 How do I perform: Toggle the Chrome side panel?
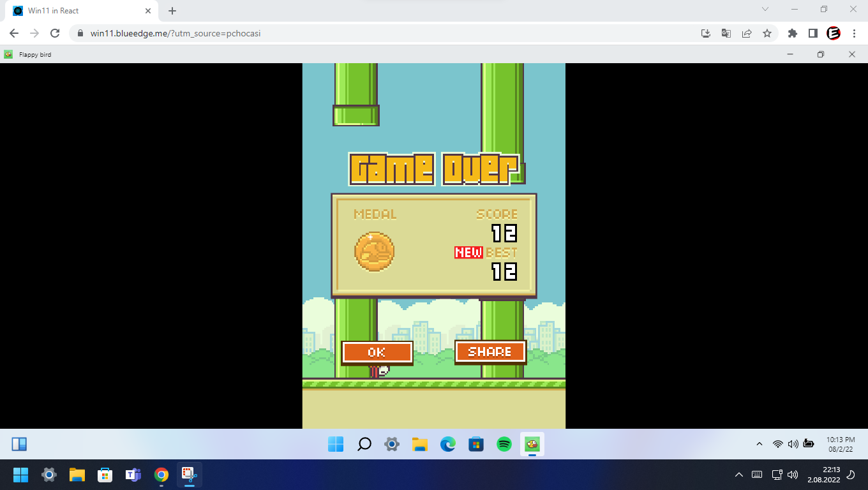click(x=813, y=33)
